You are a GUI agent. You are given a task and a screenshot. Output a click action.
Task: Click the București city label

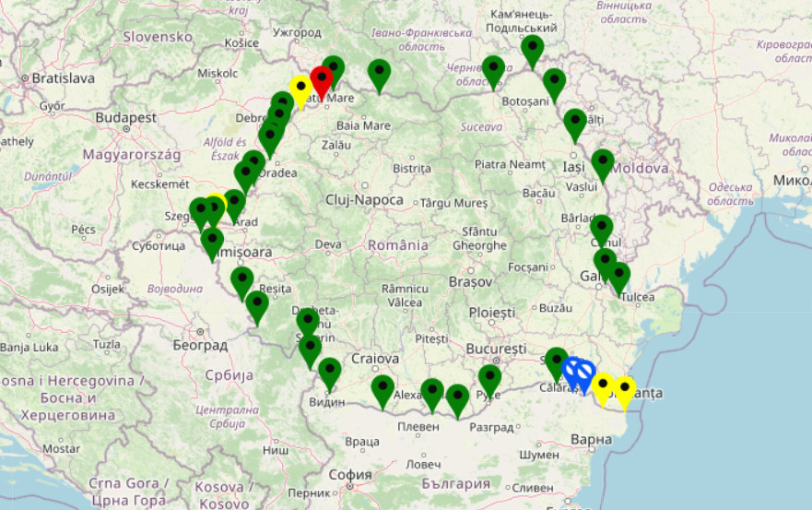click(x=495, y=350)
